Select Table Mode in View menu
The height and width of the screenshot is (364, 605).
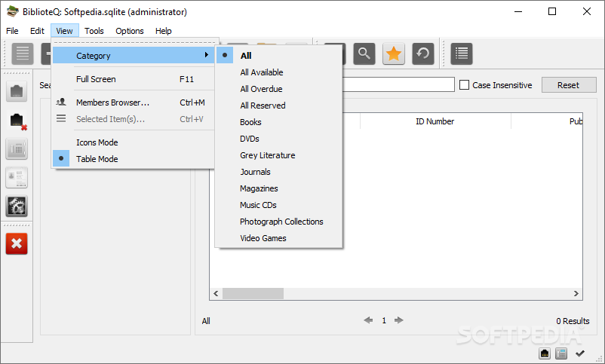click(x=134, y=159)
